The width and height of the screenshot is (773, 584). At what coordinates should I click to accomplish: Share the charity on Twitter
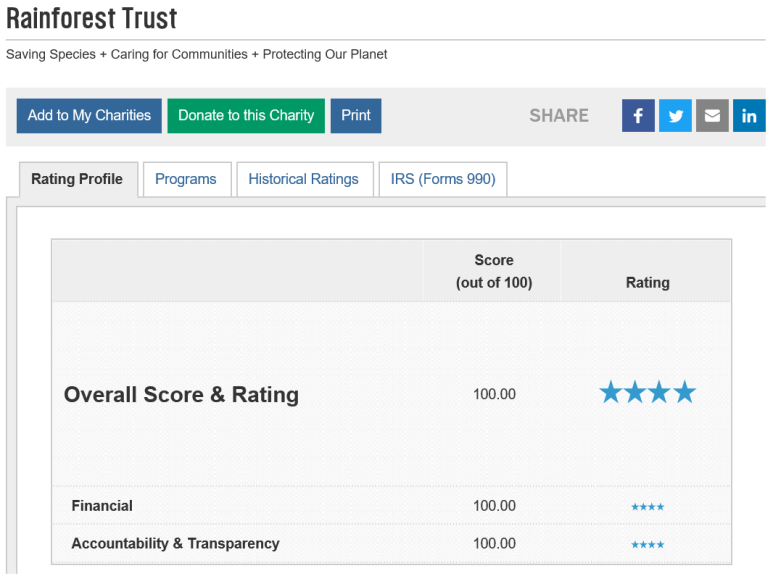pyautogui.click(x=675, y=115)
